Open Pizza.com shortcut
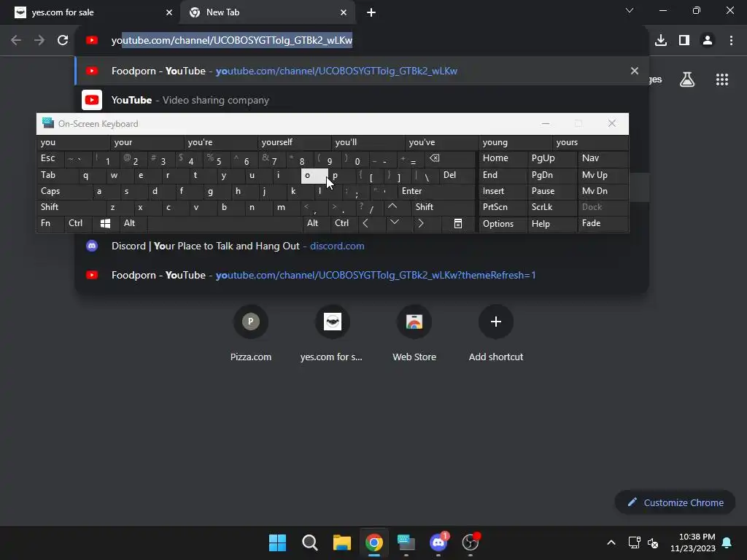The height and width of the screenshot is (560, 747). 251,333
